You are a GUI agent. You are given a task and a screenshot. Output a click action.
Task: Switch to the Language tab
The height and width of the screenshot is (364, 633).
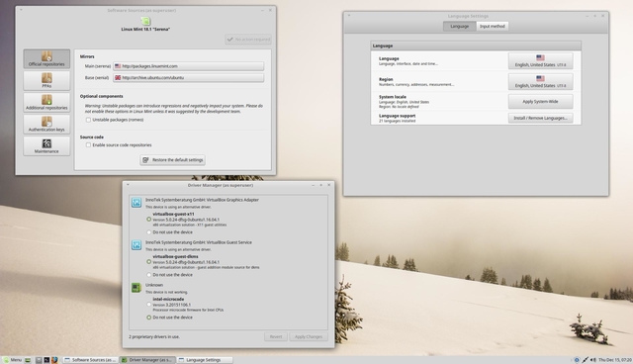(459, 27)
